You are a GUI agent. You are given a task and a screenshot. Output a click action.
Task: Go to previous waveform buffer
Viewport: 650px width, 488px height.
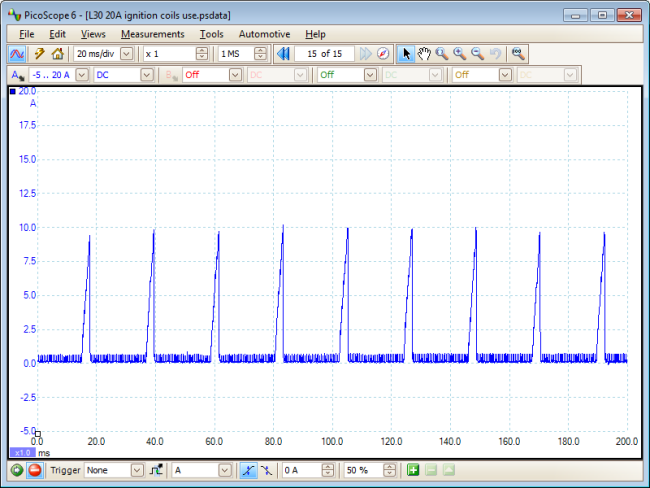283,54
